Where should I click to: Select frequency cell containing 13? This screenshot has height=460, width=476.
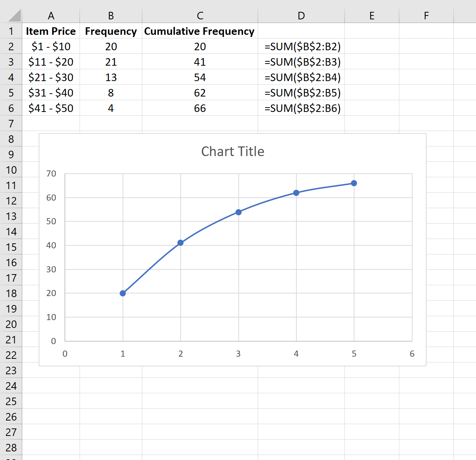click(111, 77)
